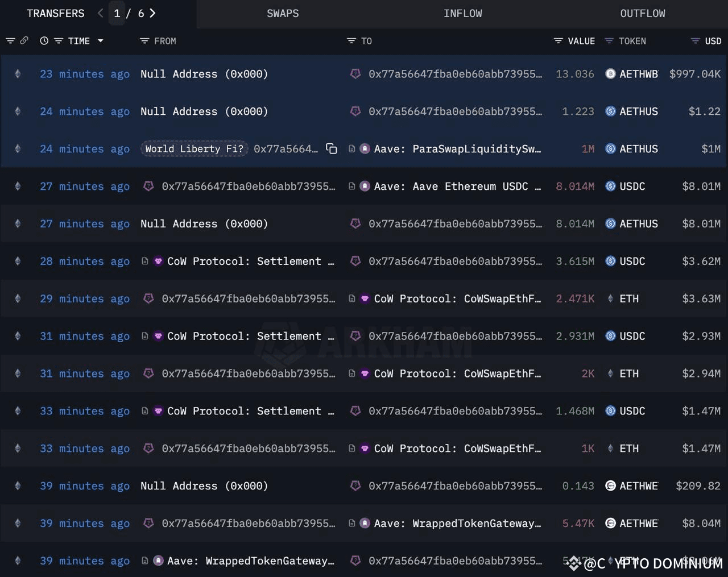Click the contract document icon in the 28 minutes row

145,261
